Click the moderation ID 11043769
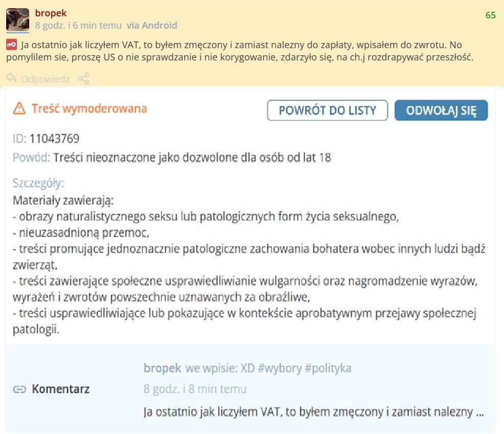This screenshot has width=504, height=434. (x=54, y=138)
